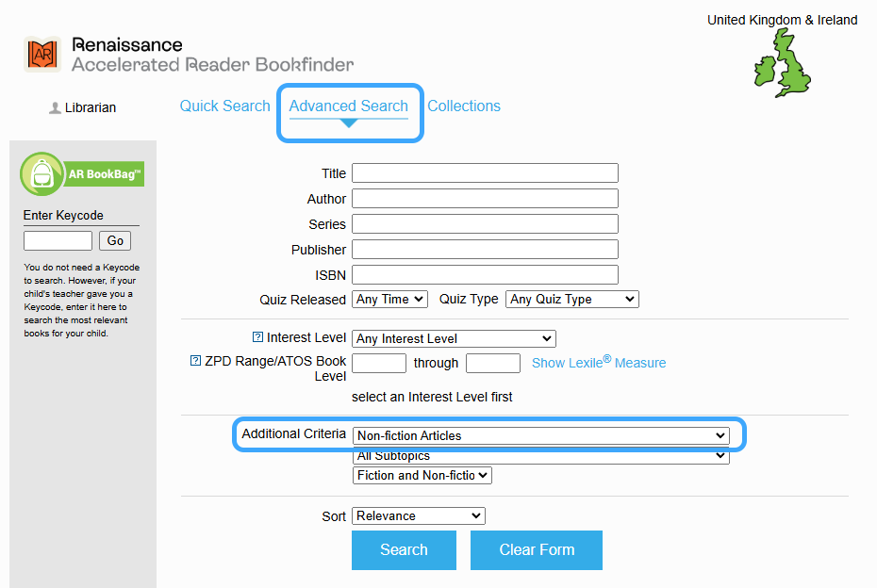The image size is (877, 588).
Task: Click the UK & Ireland map icon
Action: tap(782, 63)
